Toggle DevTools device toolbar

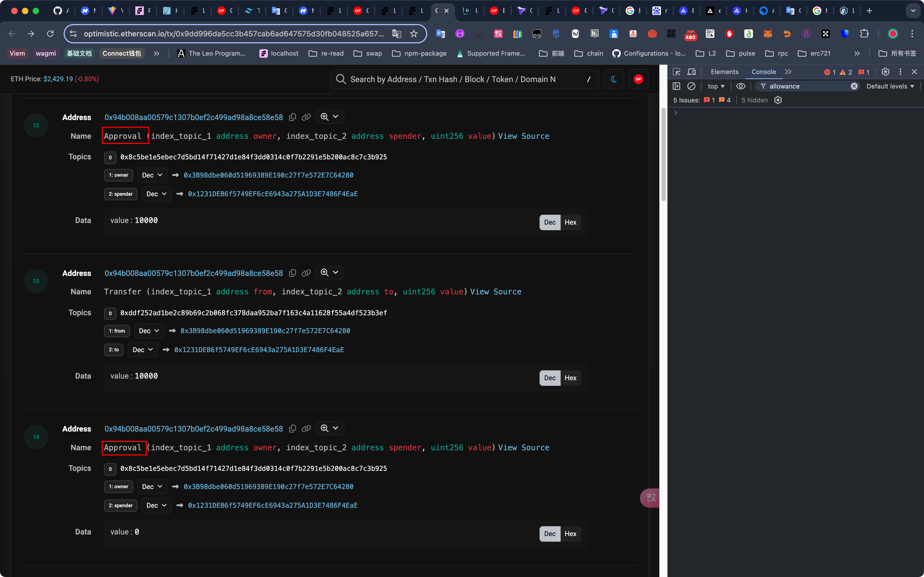(691, 72)
